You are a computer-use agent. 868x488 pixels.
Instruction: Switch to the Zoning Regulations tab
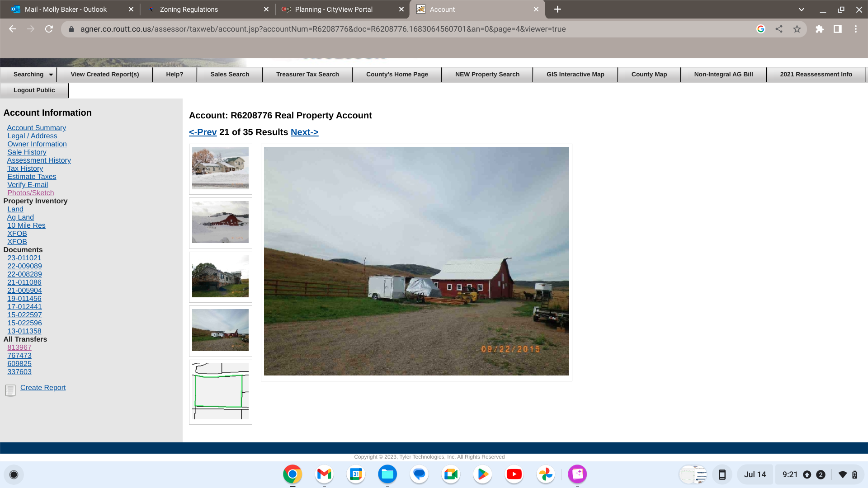[189, 9]
